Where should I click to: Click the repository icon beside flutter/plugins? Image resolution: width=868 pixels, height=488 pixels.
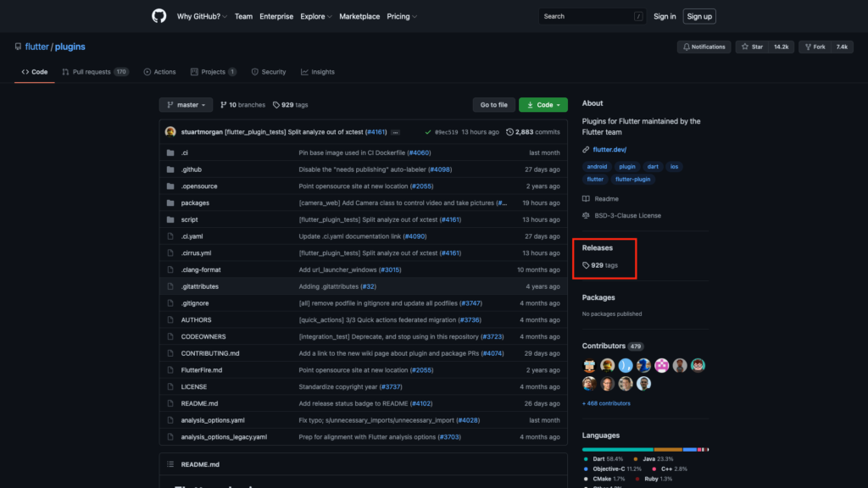19,47
